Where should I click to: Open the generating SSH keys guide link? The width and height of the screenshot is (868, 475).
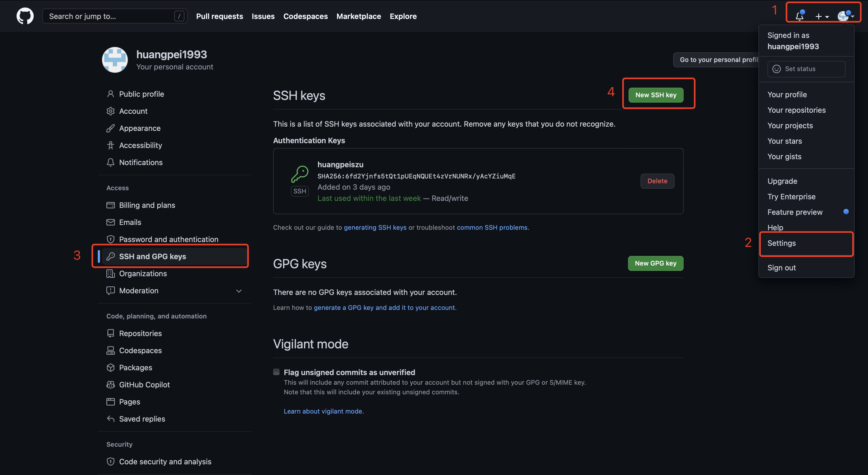[x=375, y=227]
